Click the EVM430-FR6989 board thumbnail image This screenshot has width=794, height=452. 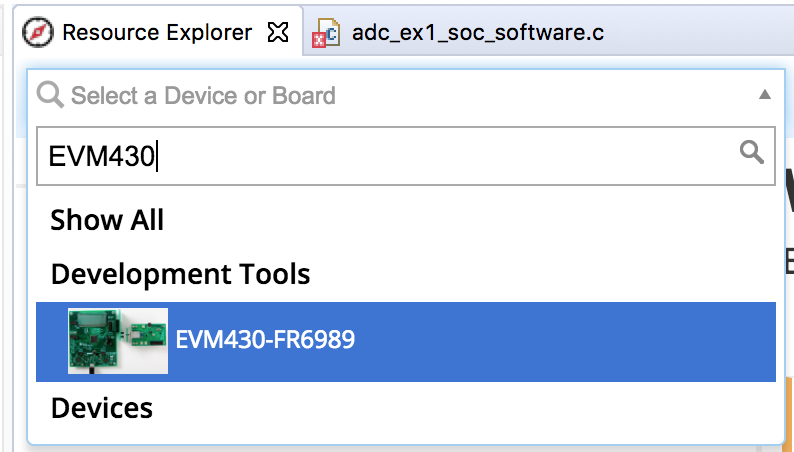117,341
